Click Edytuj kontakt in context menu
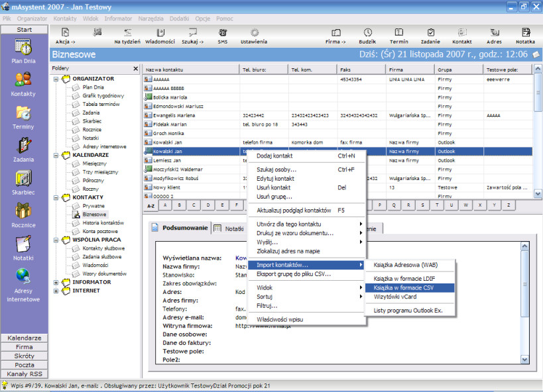 click(x=307, y=179)
